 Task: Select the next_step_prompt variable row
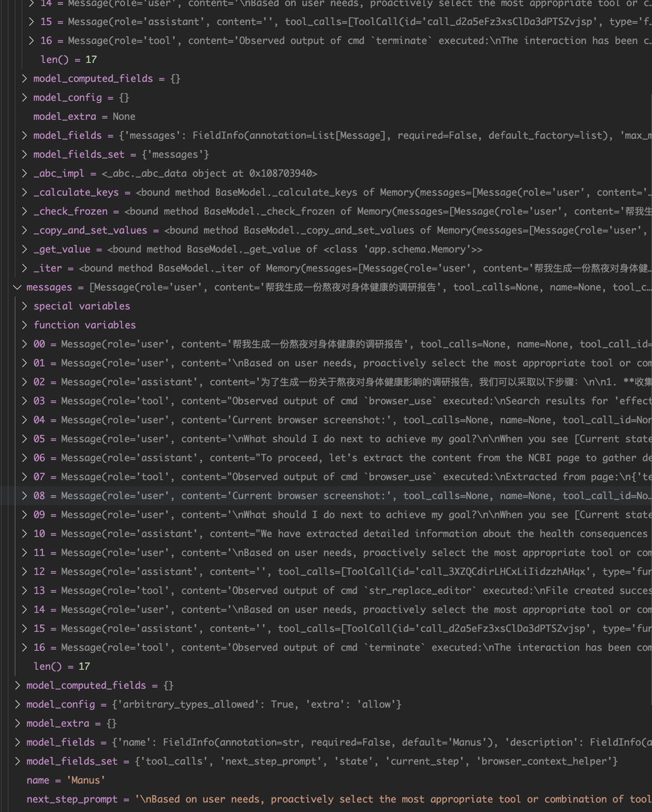[x=72, y=799]
